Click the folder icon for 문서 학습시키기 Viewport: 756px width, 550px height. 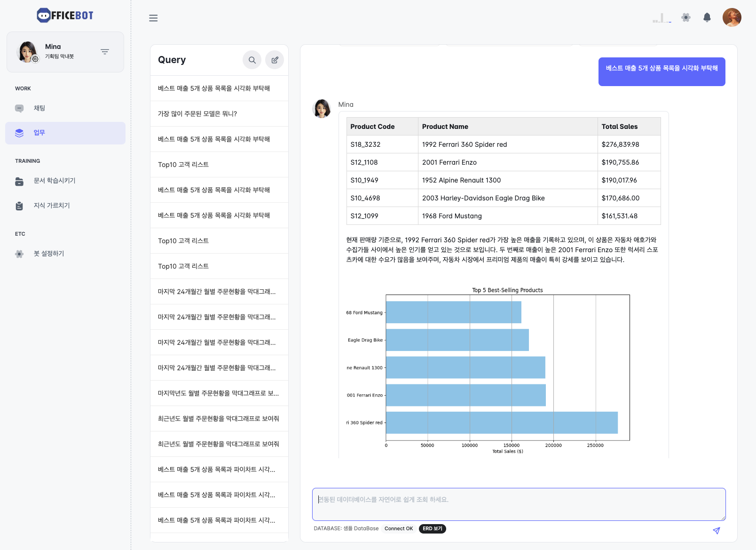coord(19,181)
